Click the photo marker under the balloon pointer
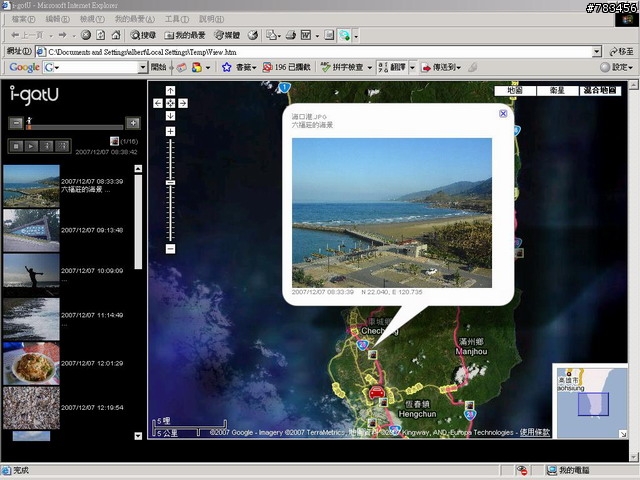The width and height of the screenshot is (640, 480). pyautogui.click(x=372, y=354)
